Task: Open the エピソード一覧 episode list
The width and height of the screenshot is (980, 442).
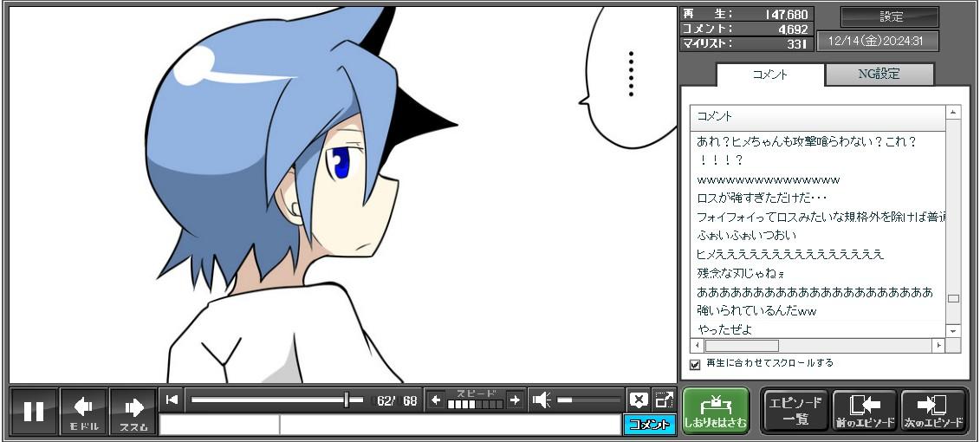Action: pyautogui.click(x=795, y=411)
